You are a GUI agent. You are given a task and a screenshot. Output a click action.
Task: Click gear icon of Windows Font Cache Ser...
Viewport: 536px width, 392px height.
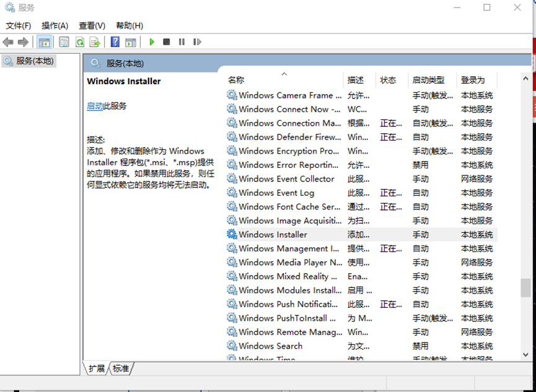pos(232,206)
